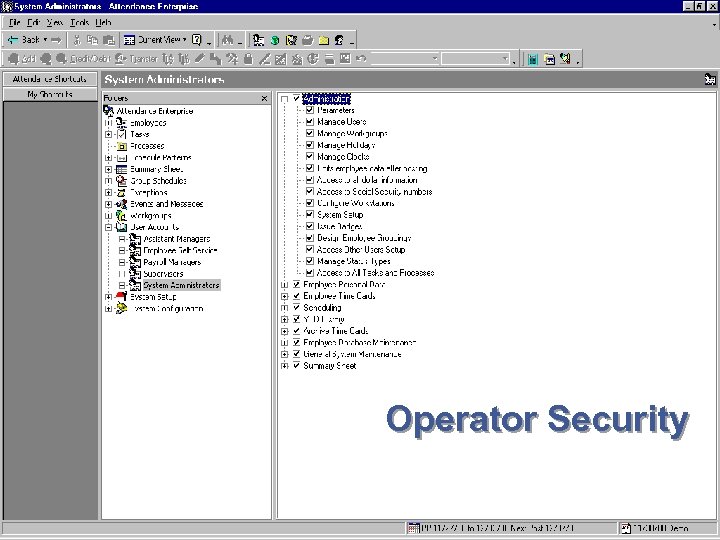Open the View menu
Screen dimensions: 720x540
55,22
